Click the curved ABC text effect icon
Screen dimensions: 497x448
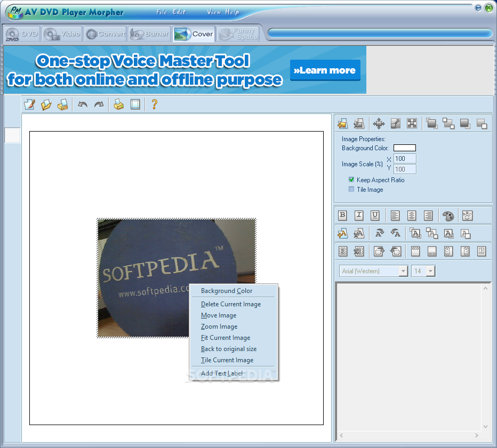[467, 215]
